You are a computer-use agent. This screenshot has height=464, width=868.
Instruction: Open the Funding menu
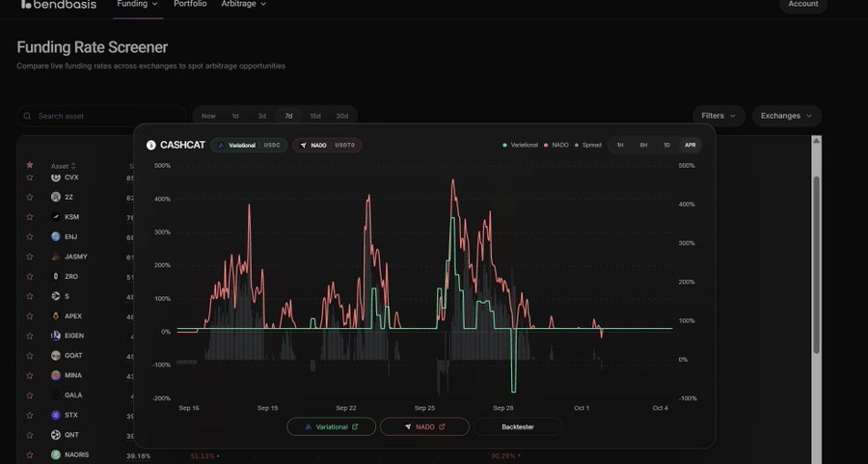click(x=137, y=4)
